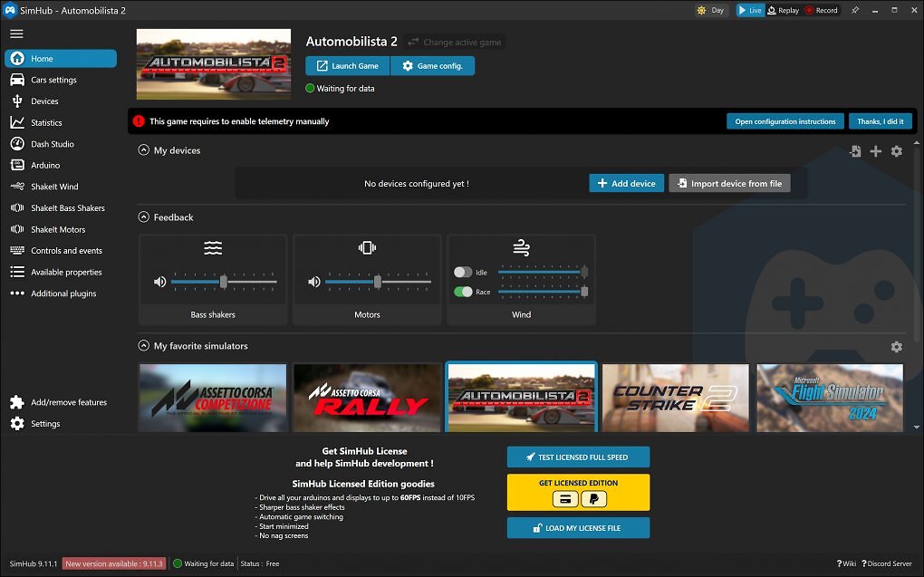Click the gear icon in My devices header
Image resolution: width=924 pixels, height=577 pixels.
(896, 151)
